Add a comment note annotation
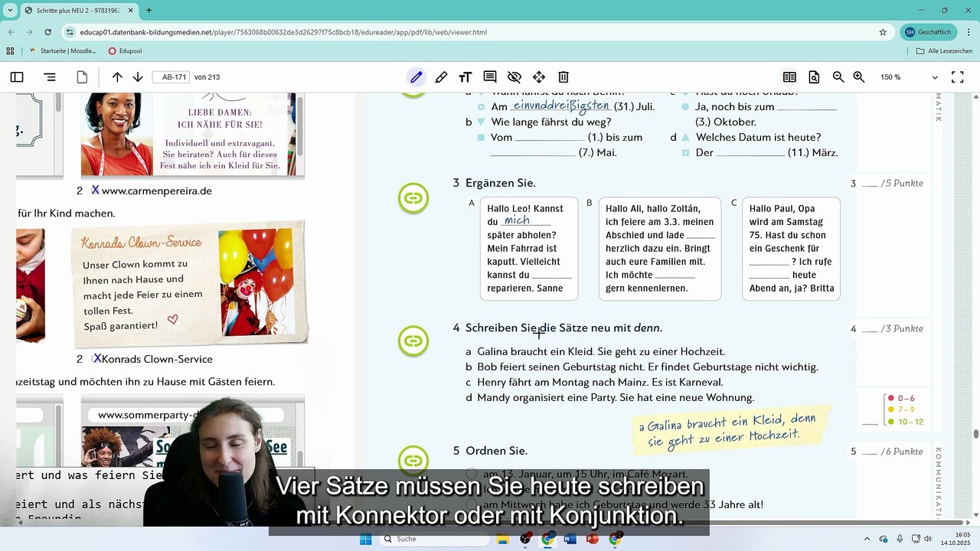Viewport: 980px width, 551px height. (x=490, y=77)
